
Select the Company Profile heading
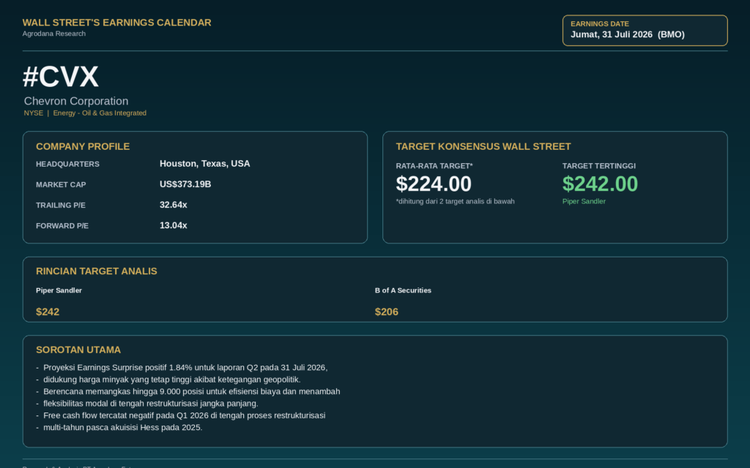tap(83, 146)
